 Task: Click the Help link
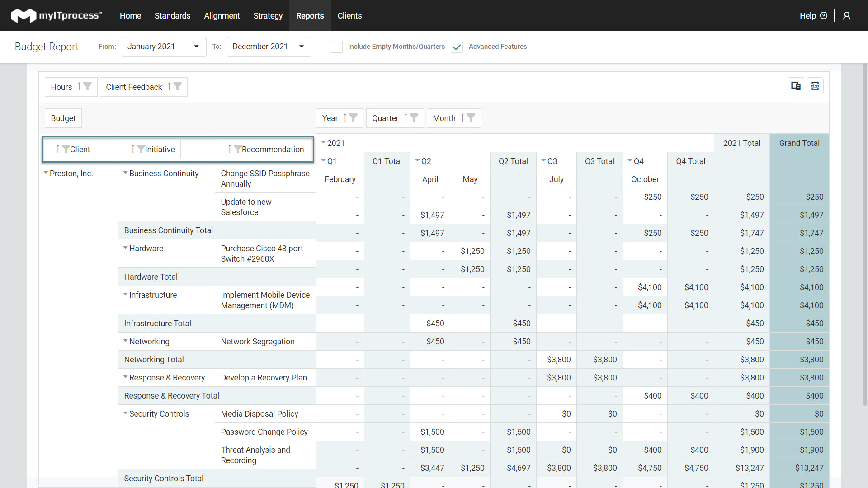click(x=807, y=16)
